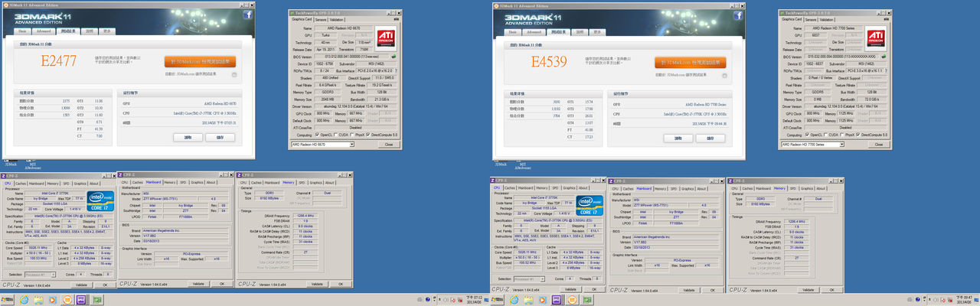Screen dimensions: 980x306
Task: Click the Facebook icon in the E2477 3DMark window
Action: (247, 15)
